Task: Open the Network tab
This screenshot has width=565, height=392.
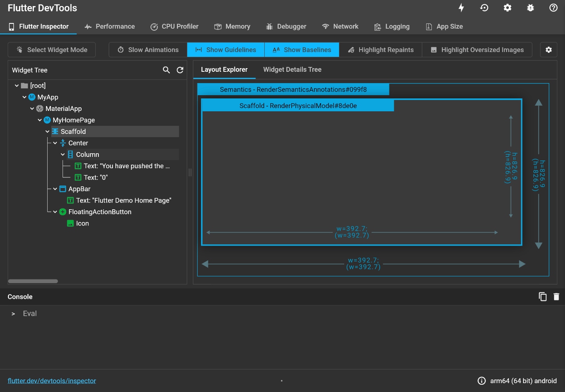Action: coord(340,26)
